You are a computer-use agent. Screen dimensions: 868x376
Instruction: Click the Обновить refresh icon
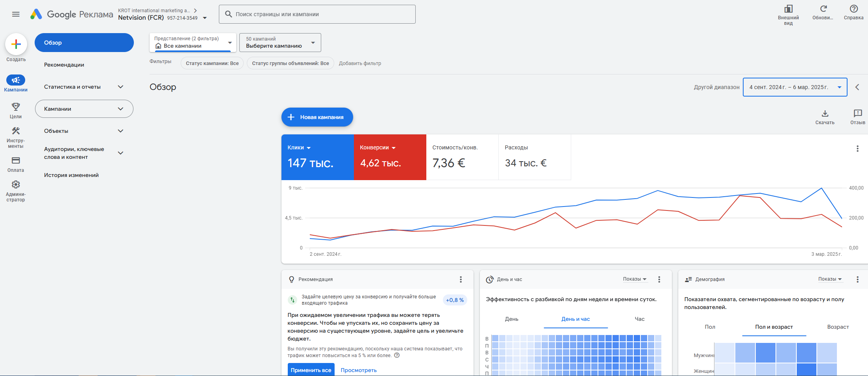coord(823,9)
